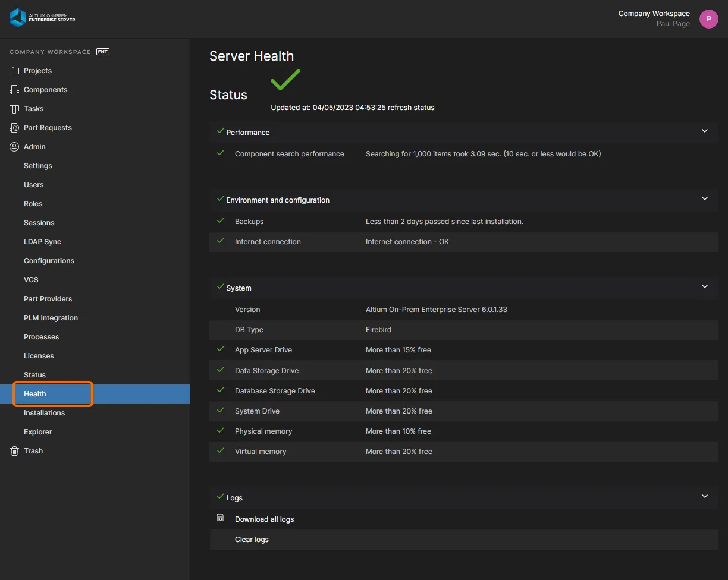Click the System section check icon
728x580 pixels.
pos(221,286)
